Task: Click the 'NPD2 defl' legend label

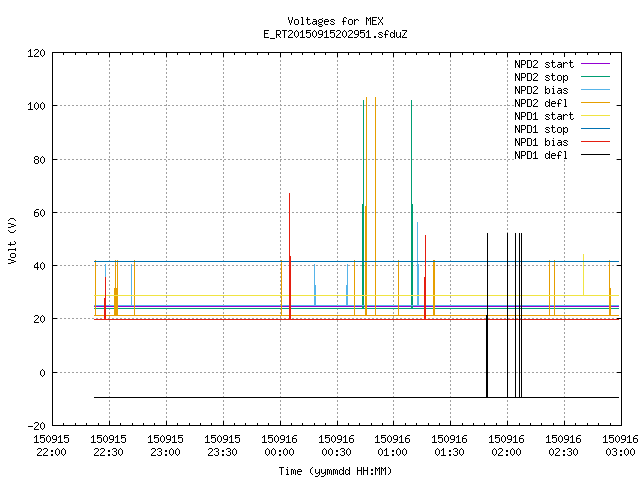Action: tap(541, 103)
